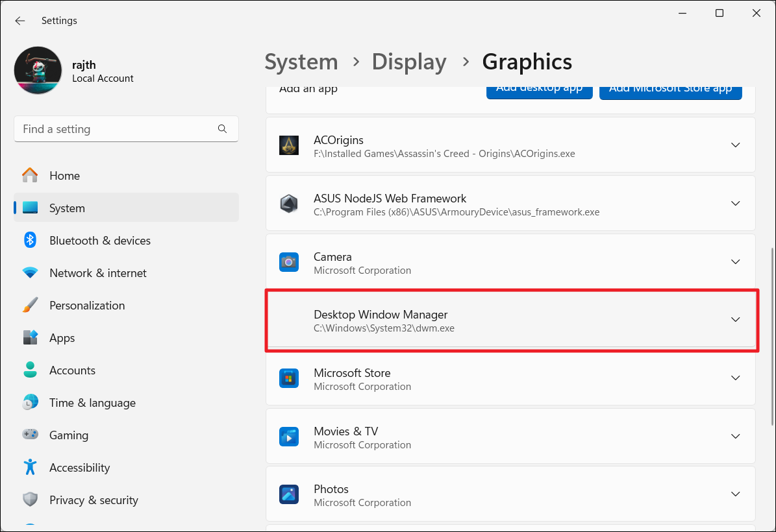Go to Personalization settings

87,306
